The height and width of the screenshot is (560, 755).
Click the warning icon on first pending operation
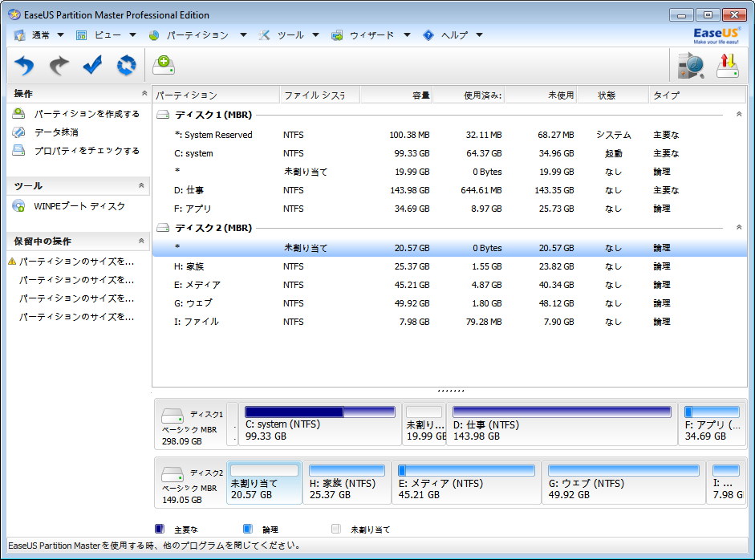click(13, 262)
